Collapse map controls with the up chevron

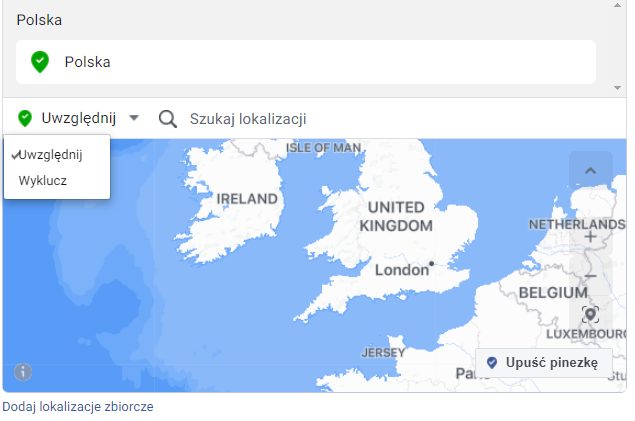tap(590, 171)
